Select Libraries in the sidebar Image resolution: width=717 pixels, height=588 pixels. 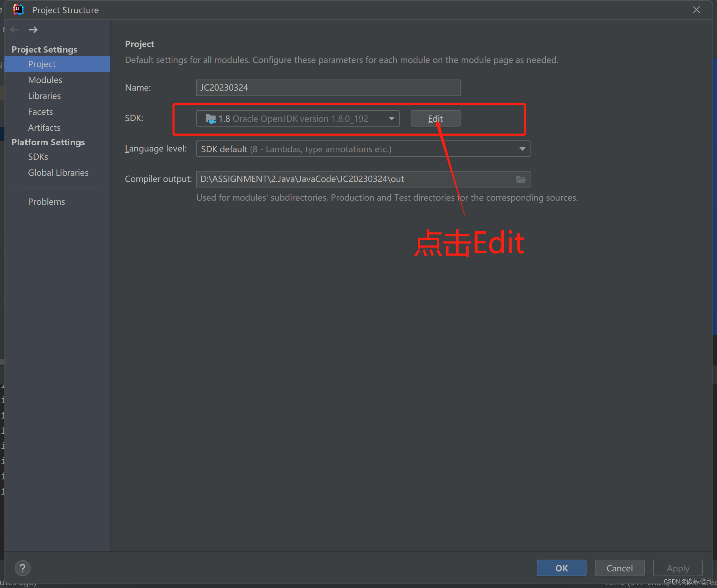tap(44, 96)
